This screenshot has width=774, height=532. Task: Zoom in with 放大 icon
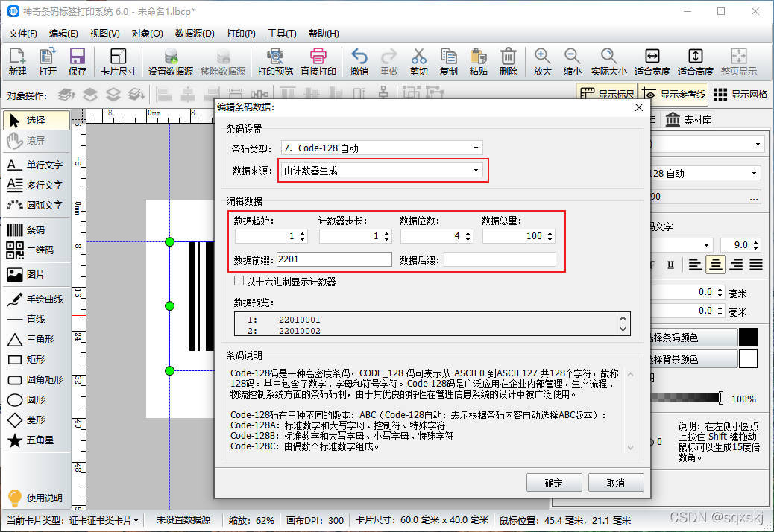(x=542, y=62)
